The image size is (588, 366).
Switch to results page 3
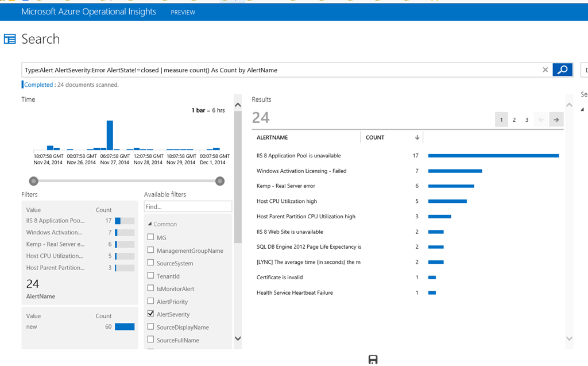(527, 120)
